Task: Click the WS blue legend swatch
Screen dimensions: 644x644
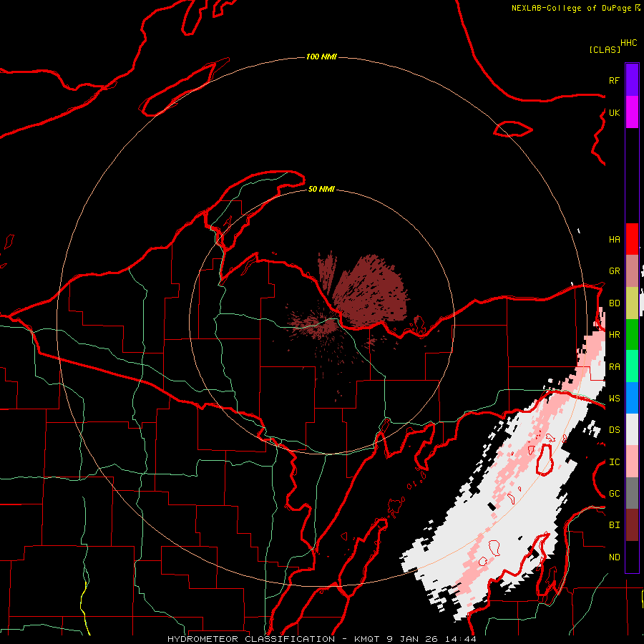Action: (632, 398)
